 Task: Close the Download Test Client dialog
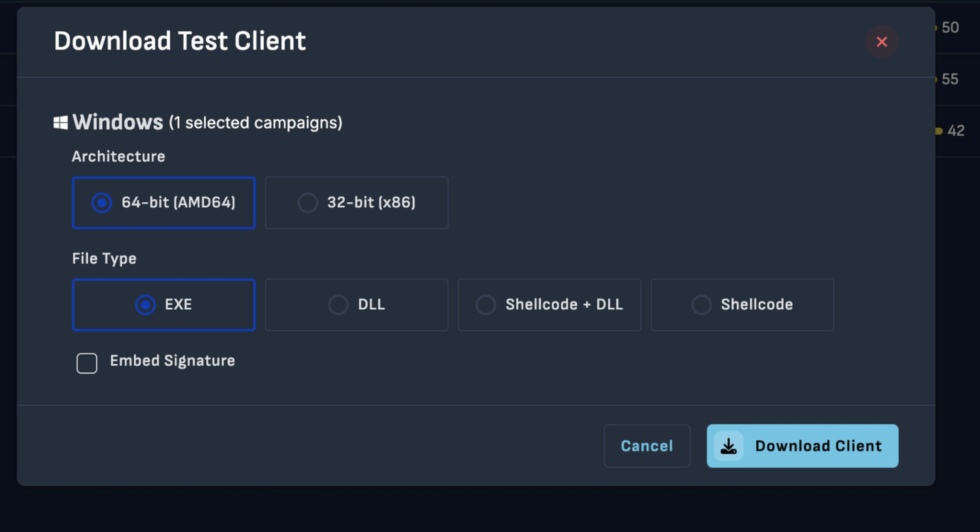pyautogui.click(x=881, y=41)
